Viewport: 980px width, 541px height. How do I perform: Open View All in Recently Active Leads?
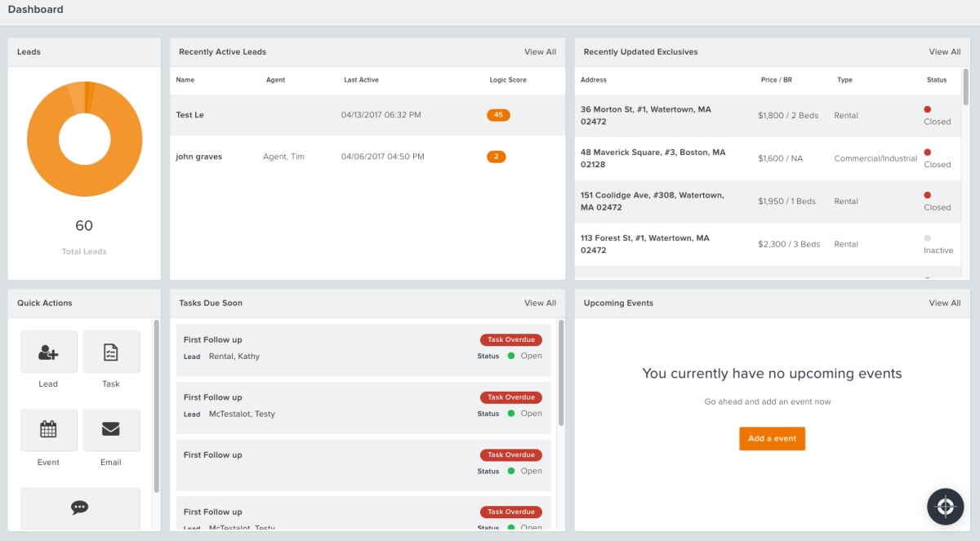coord(540,51)
